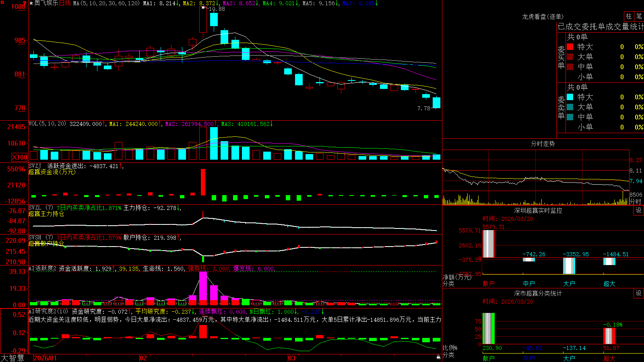The width and height of the screenshot is (644, 362).
Task: Click the 深圳超赢实时监控 panel title
Action: pos(538,210)
